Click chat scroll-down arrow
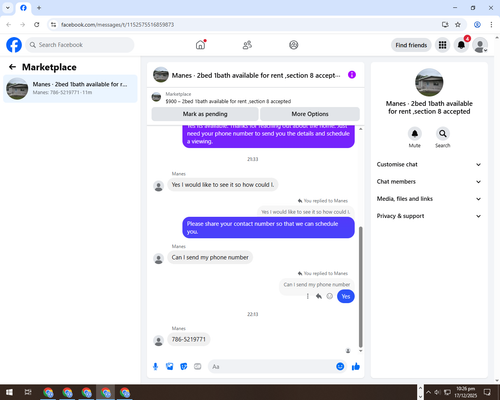 (360, 351)
